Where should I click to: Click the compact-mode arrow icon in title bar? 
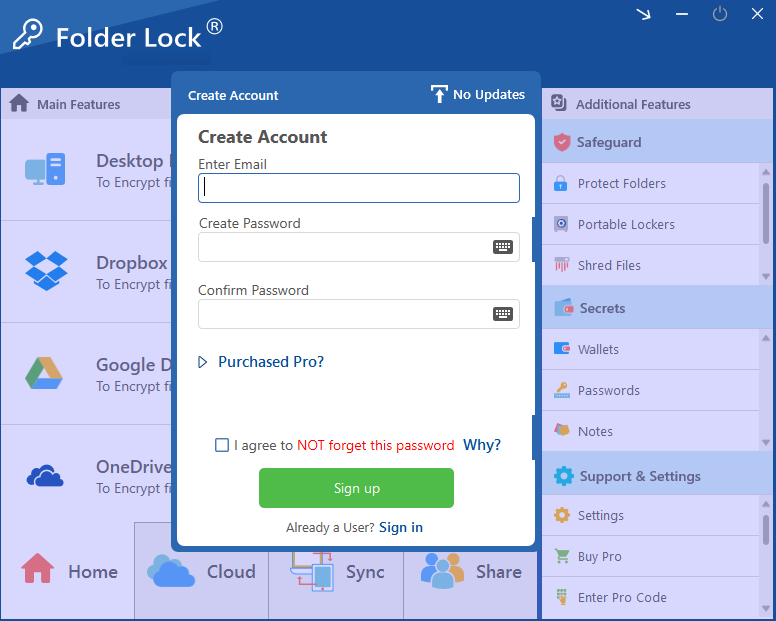coord(643,14)
